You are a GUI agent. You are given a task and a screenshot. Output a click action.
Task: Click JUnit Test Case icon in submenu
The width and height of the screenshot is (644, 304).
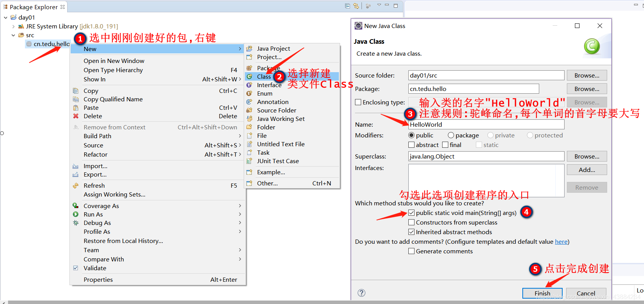(x=249, y=161)
